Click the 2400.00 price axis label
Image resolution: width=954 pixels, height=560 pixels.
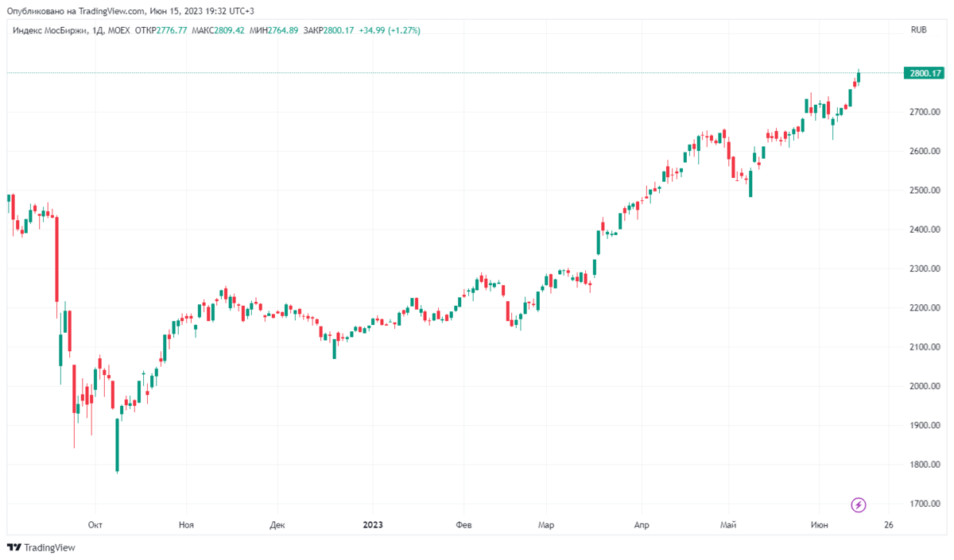click(925, 230)
